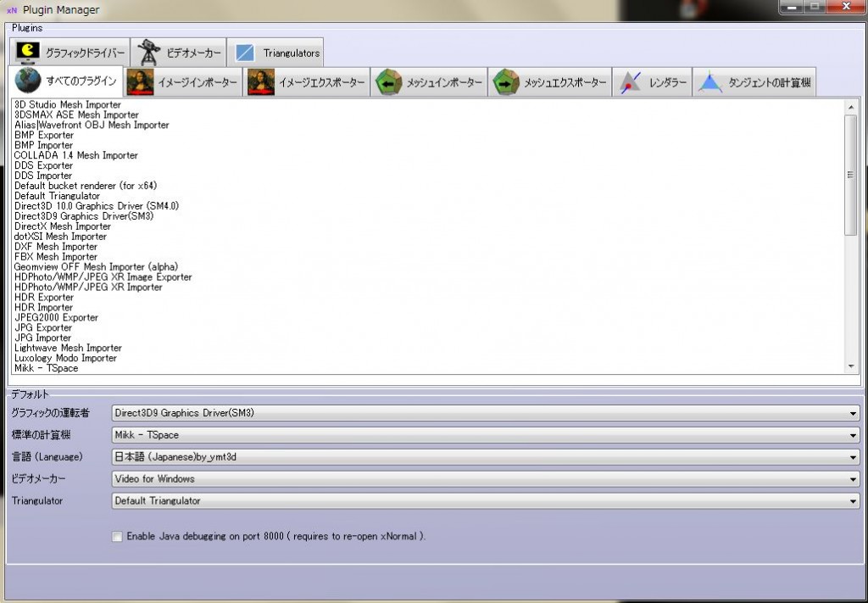Open the 言語 (Language) dropdown
Image resolution: width=868 pixels, height=603 pixels.
(853, 457)
